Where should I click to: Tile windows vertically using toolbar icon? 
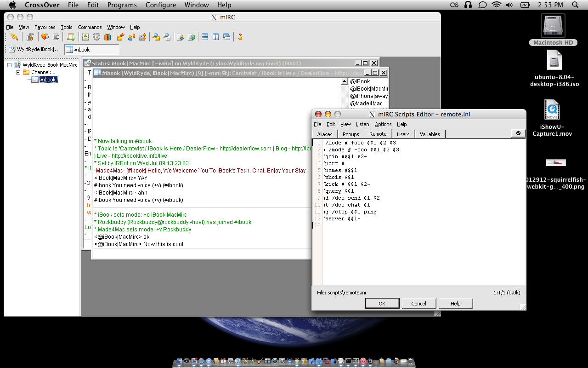pyautogui.click(x=215, y=37)
